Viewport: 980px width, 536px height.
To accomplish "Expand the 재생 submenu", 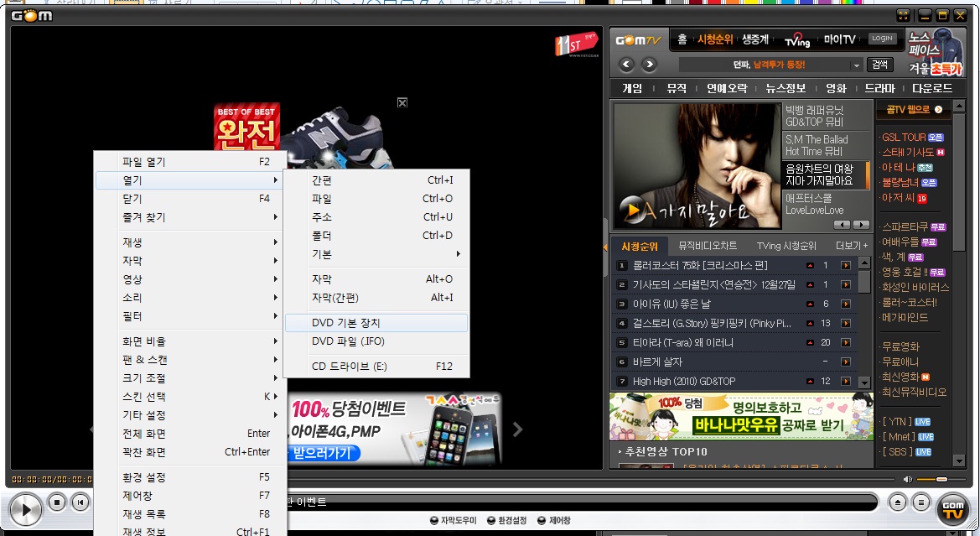I will 192,242.
